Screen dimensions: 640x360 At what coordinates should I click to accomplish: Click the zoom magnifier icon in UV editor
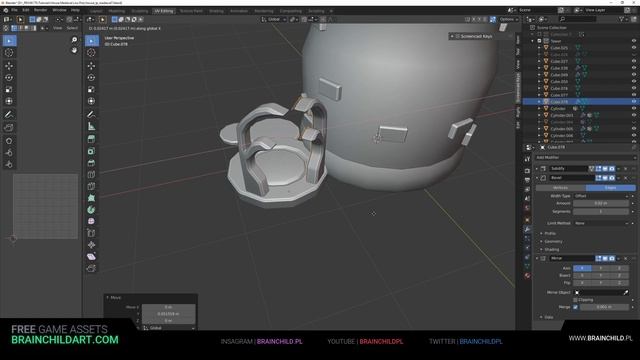(74, 40)
